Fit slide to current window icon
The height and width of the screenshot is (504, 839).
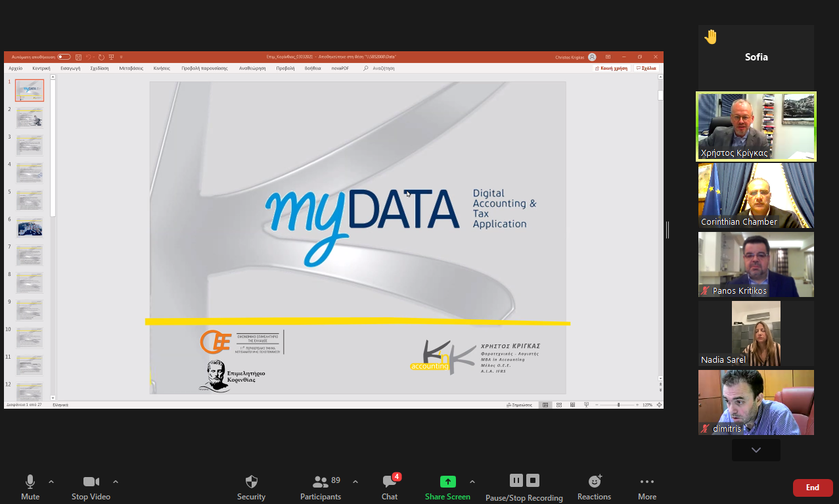pyautogui.click(x=659, y=405)
